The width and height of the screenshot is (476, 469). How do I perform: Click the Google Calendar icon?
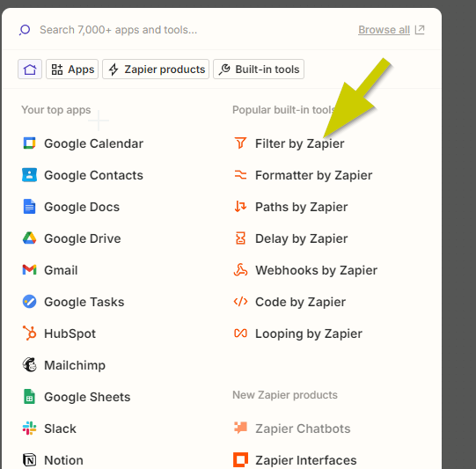click(x=29, y=143)
